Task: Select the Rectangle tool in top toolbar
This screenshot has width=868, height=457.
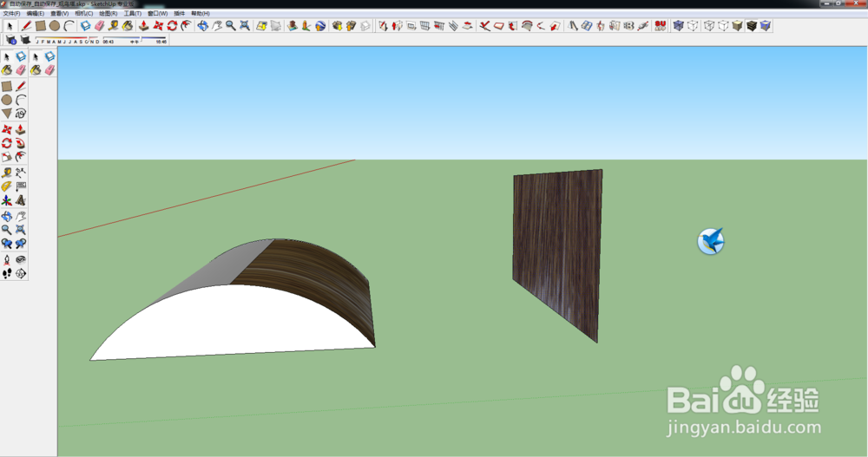Action: tap(41, 26)
